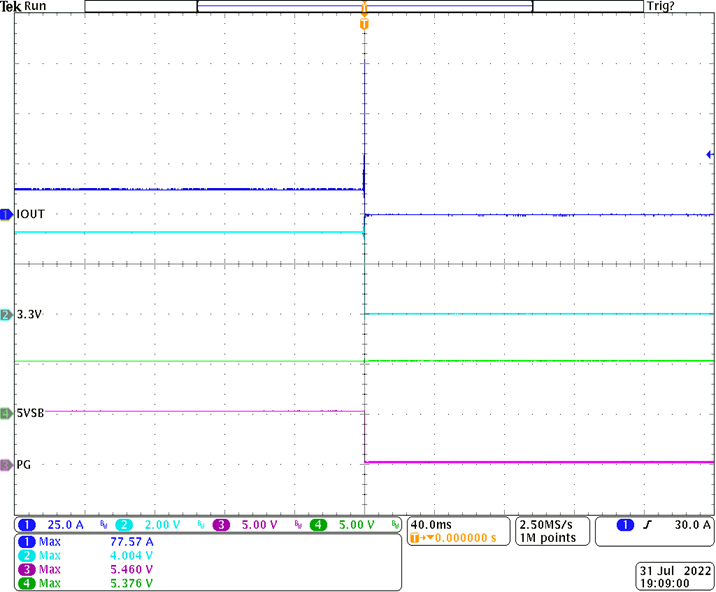The image size is (716, 592).
Task: Toggle channel 2 badge showing 2.00 V
Action: pyautogui.click(x=124, y=525)
